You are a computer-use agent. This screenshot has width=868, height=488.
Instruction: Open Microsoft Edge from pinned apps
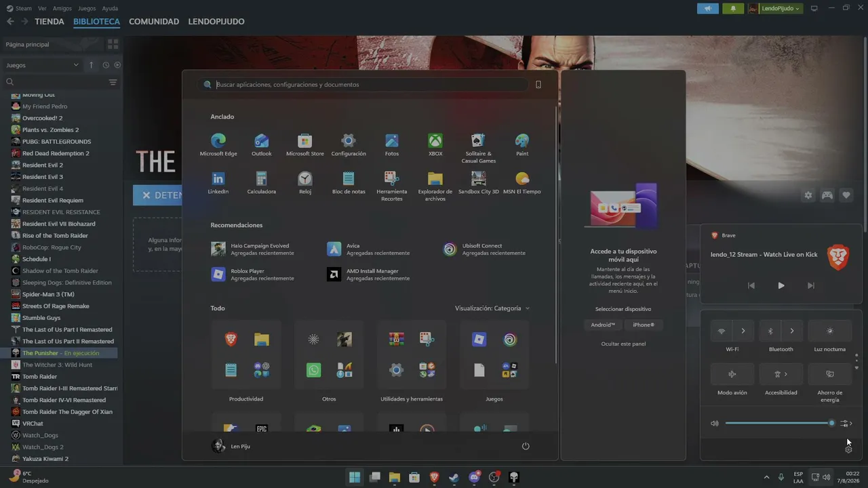point(218,145)
